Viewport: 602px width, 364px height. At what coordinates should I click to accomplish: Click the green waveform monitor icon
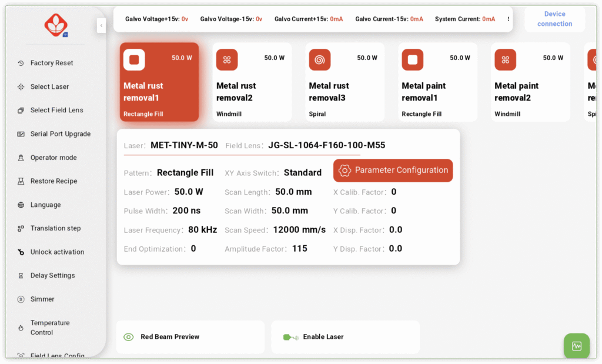576,346
